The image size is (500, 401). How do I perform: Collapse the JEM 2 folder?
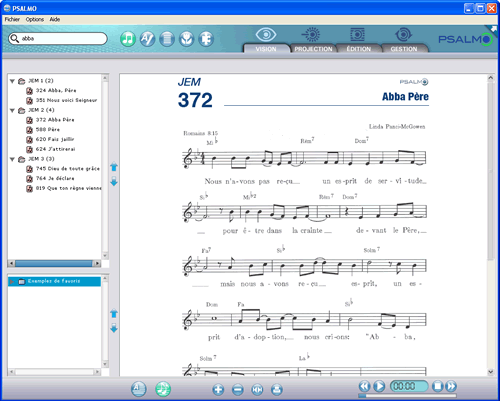(x=12, y=110)
